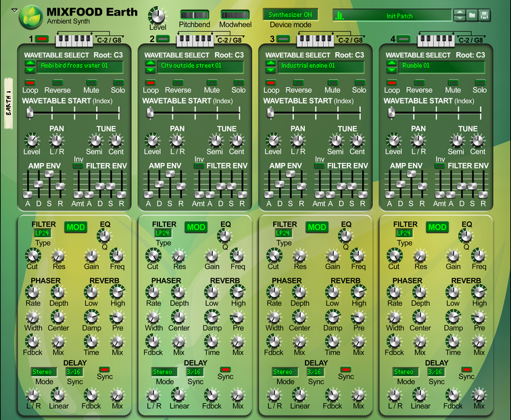This screenshot has height=420, width=511.
Task: Toggle Reverse on layer 2
Action: (178, 83)
